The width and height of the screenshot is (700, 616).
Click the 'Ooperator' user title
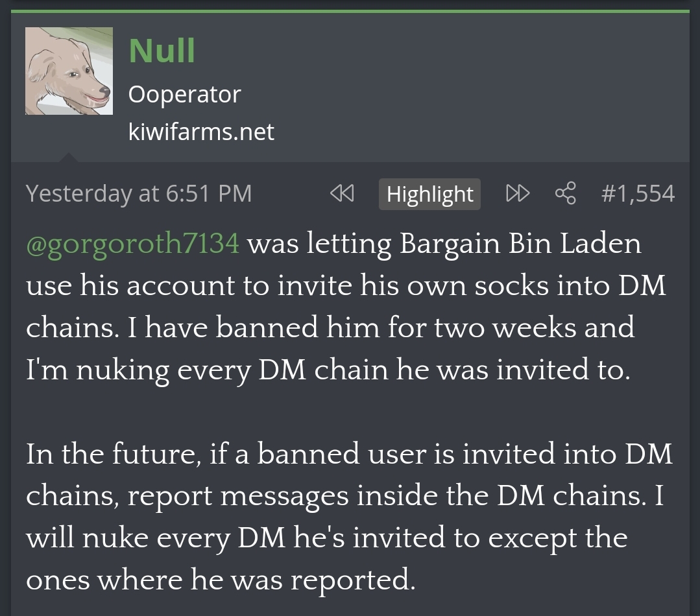pyautogui.click(x=184, y=95)
